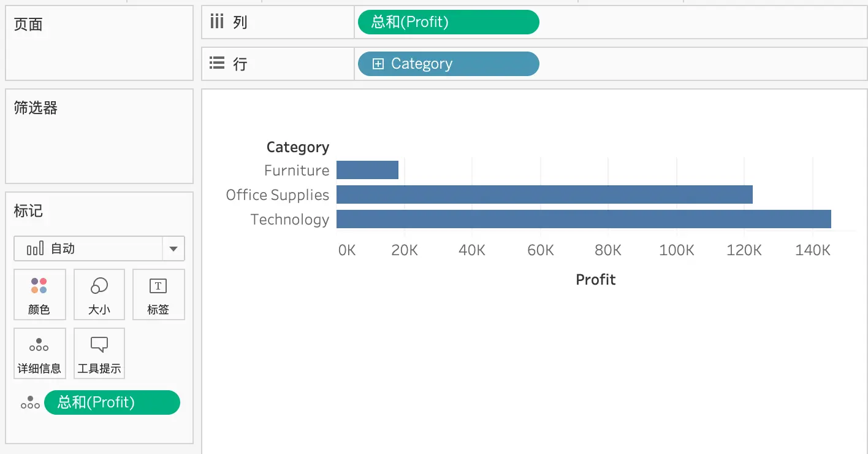Screen dimensions: 868x454
Task: Click the Category header label
Action: click(298, 147)
